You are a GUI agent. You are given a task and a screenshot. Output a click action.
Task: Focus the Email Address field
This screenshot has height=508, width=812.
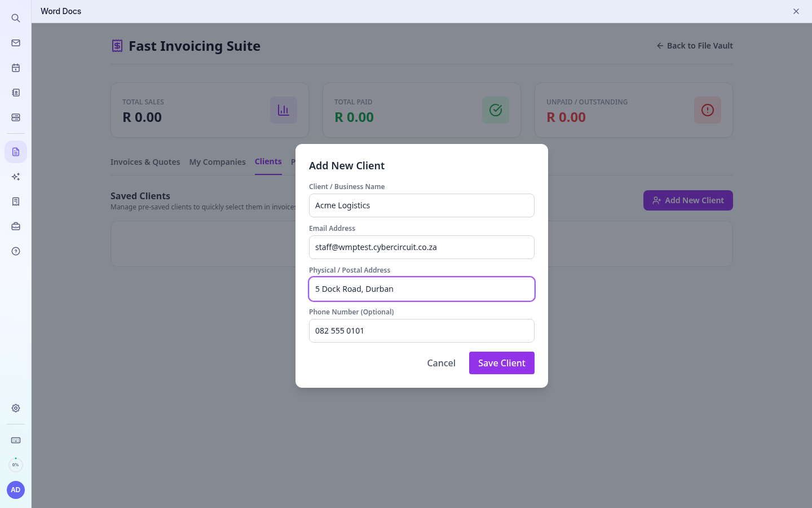422,247
